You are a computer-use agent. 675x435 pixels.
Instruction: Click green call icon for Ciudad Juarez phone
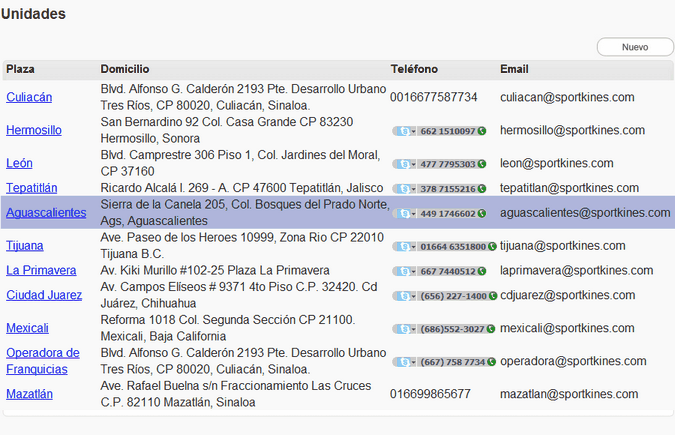[491, 296]
